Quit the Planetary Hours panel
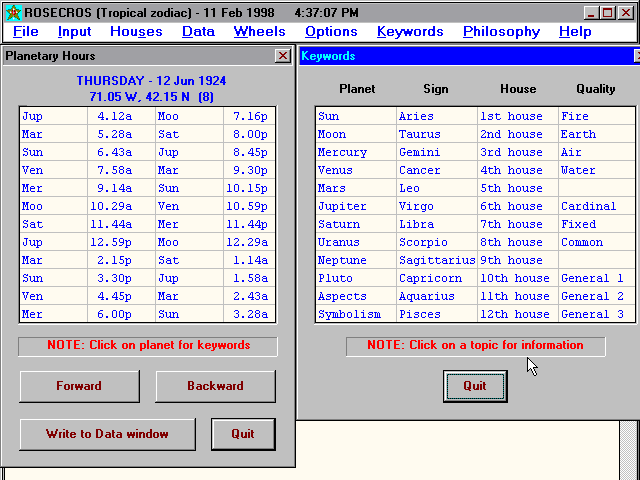This screenshot has height=480, width=640. pos(243,434)
